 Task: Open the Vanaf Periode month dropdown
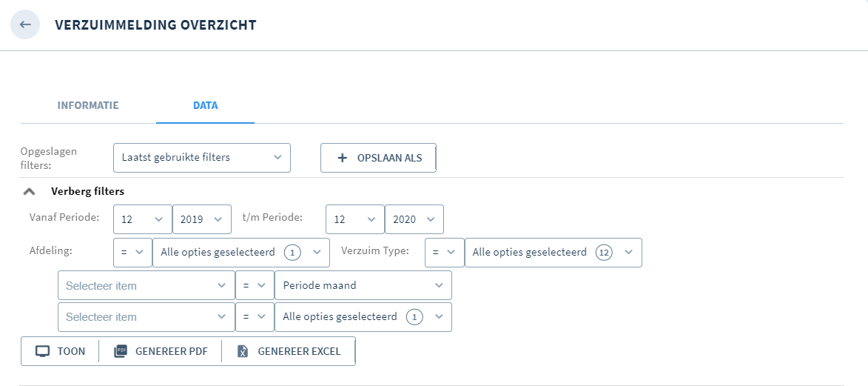pos(143,219)
